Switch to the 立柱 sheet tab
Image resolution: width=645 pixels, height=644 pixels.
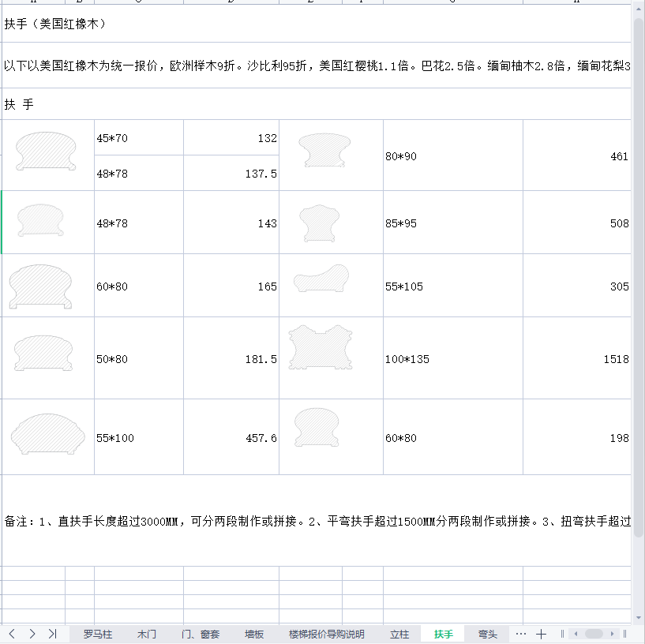[x=399, y=634]
